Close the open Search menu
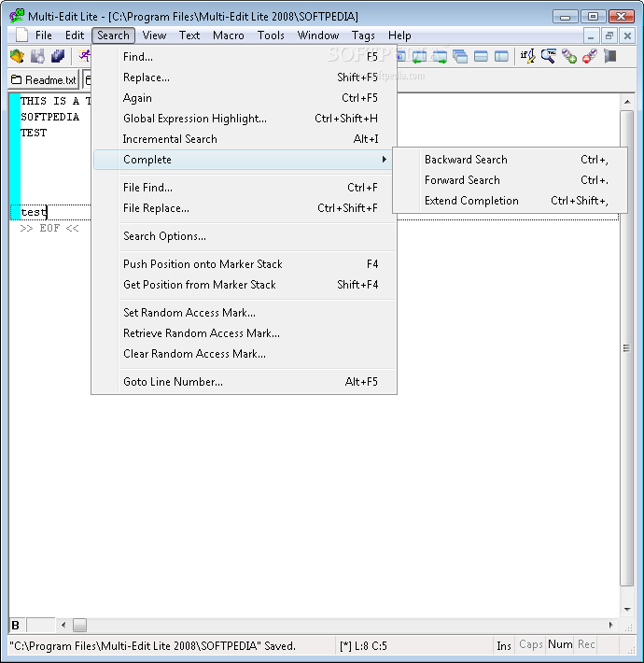Image resolution: width=644 pixels, height=663 pixels. point(113,35)
